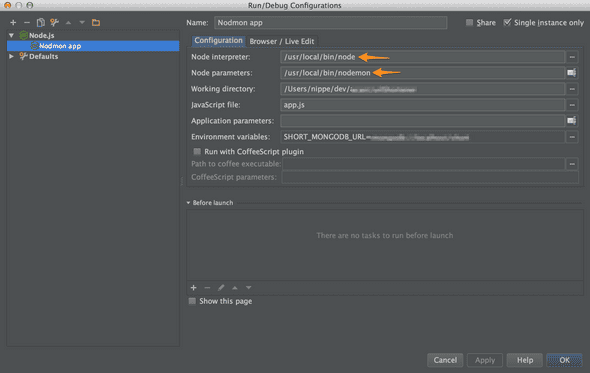590x373 pixels.
Task: Open Environment variables editor button
Action: 572,137
